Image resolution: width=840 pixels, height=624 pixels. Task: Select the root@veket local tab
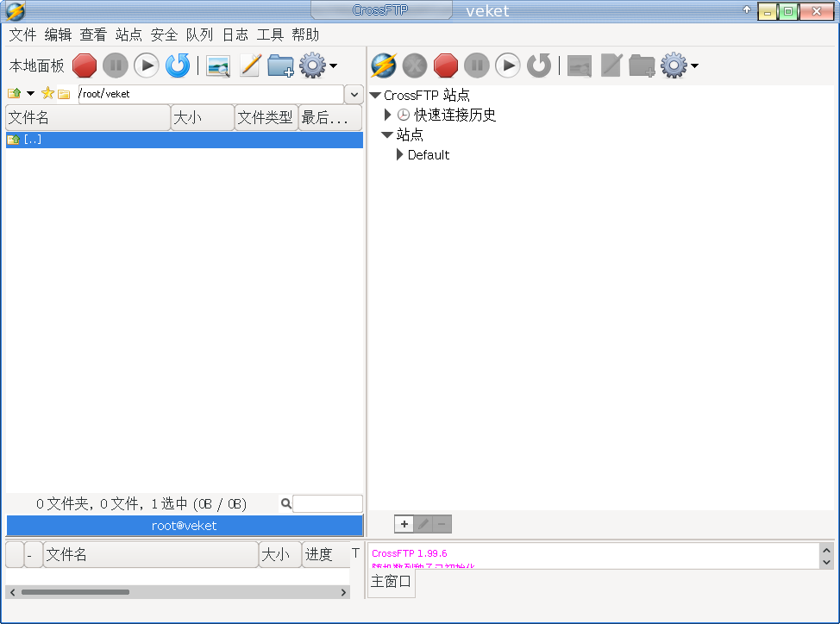(x=185, y=526)
